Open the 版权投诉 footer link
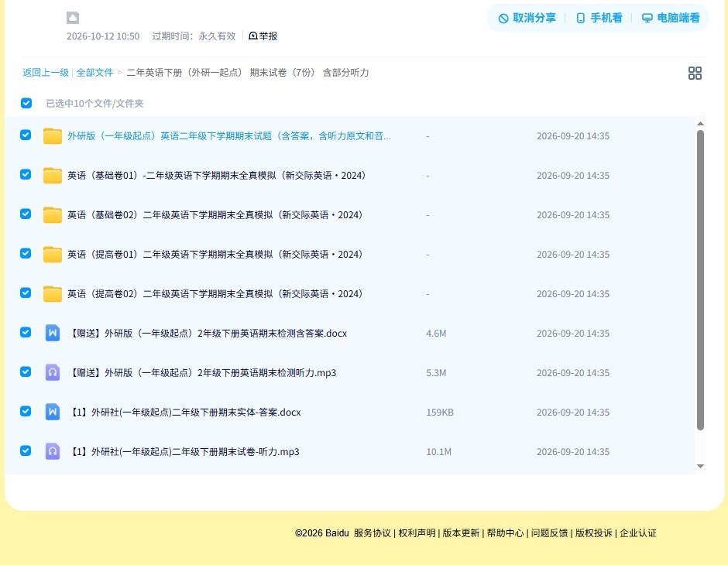Image resolution: width=728 pixels, height=565 pixels. click(594, 533)
